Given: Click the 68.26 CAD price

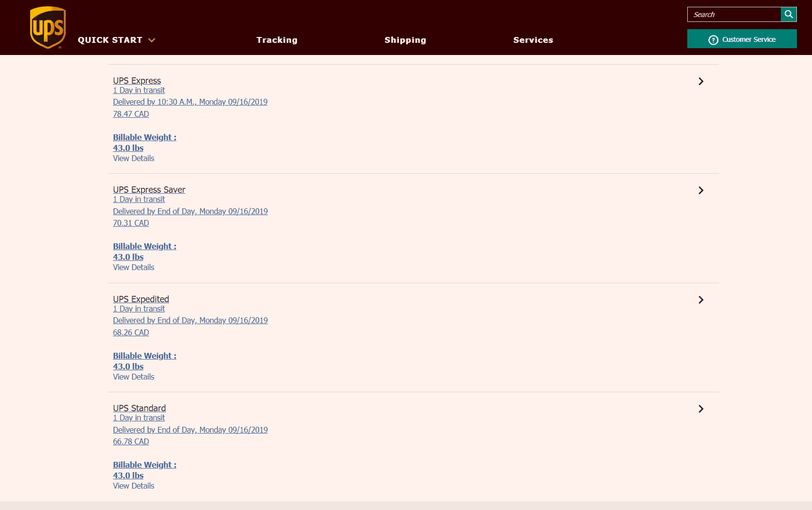Looking at the screenshot, I should (x=131, y=332).
